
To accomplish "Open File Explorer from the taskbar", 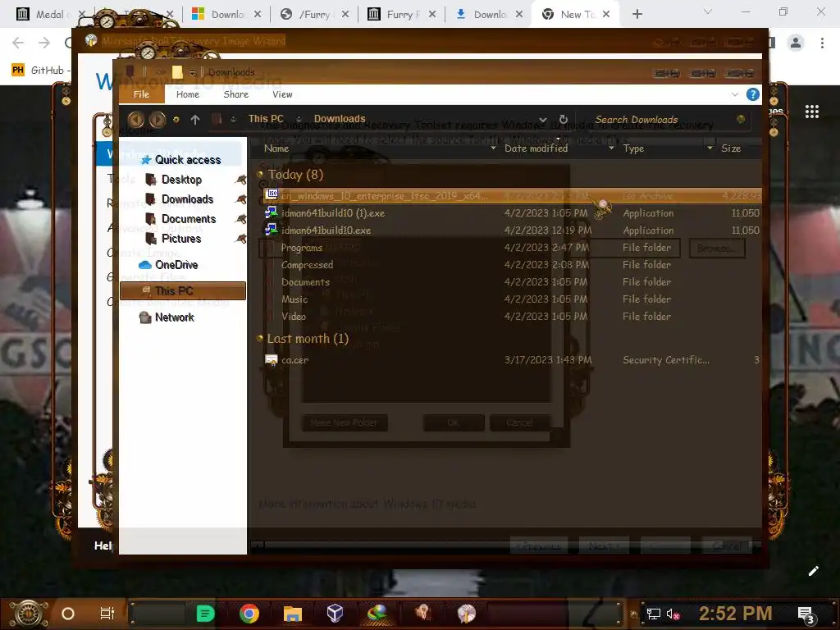I will click(293, 614).
